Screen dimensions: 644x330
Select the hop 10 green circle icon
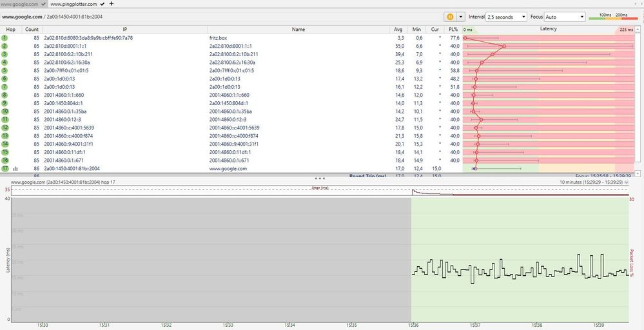(5, 112)
